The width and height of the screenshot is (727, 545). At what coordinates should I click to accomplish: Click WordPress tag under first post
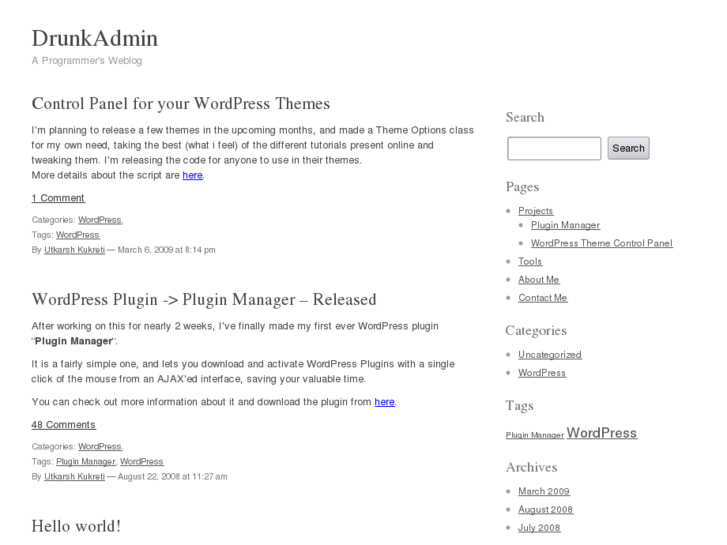[x=78, y=235]
